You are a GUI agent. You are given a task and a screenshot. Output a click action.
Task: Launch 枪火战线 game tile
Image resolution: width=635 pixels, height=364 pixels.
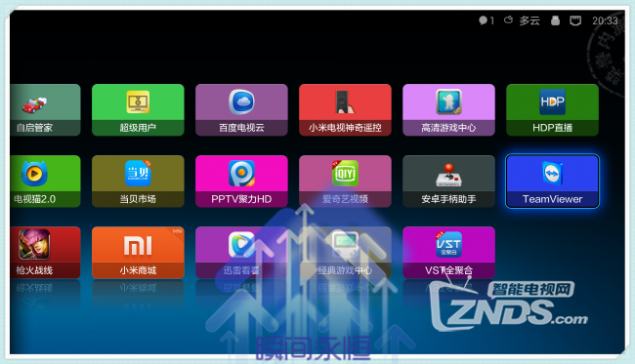pyautogui.click(x=45, y=253)
